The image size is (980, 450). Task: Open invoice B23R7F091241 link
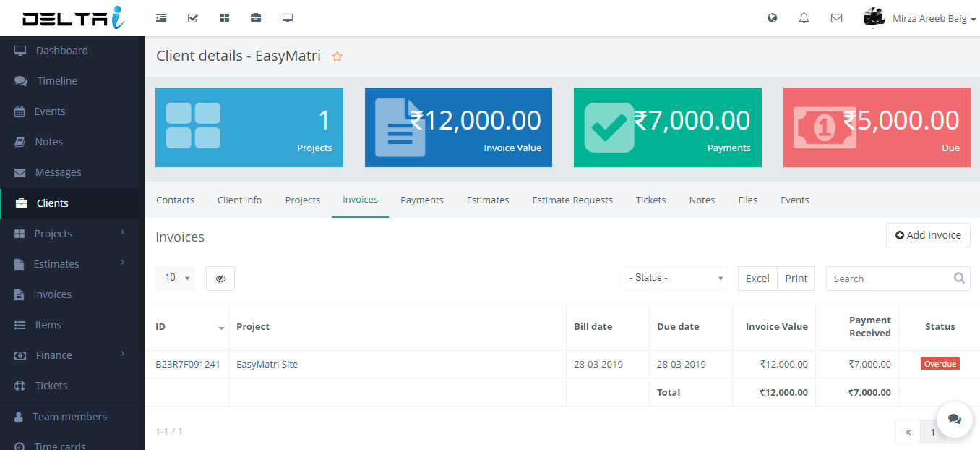(188, 365)
